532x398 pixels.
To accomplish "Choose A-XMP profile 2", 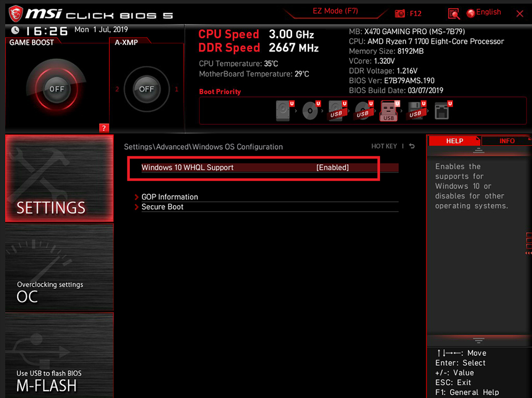I will click(x=117, y=89).
